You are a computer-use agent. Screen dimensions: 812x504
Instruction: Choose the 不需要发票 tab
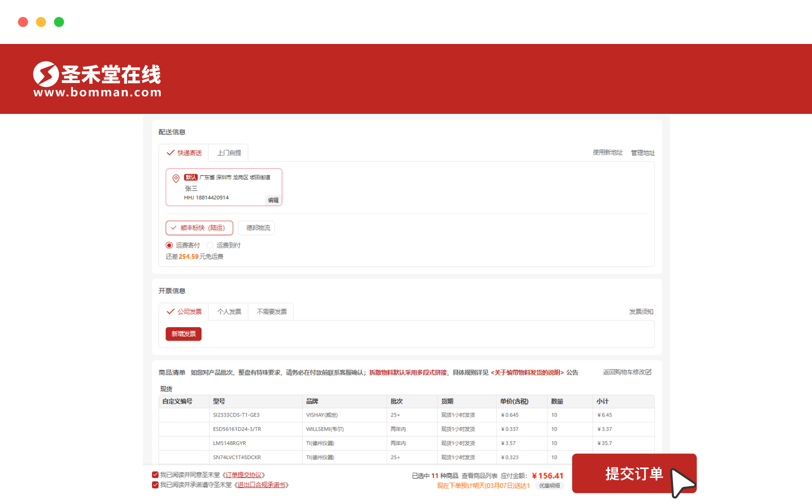271,312
